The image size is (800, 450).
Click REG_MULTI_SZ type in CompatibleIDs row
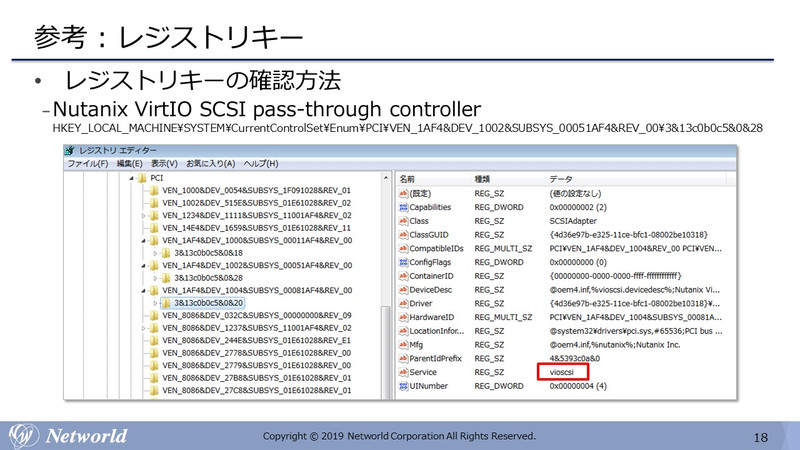pos(503,248)
